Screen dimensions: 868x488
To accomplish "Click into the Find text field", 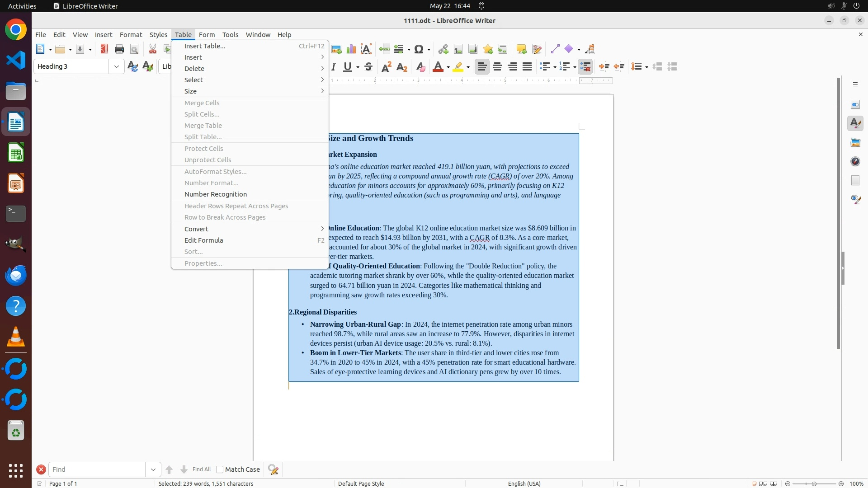I will coord(97,469).
